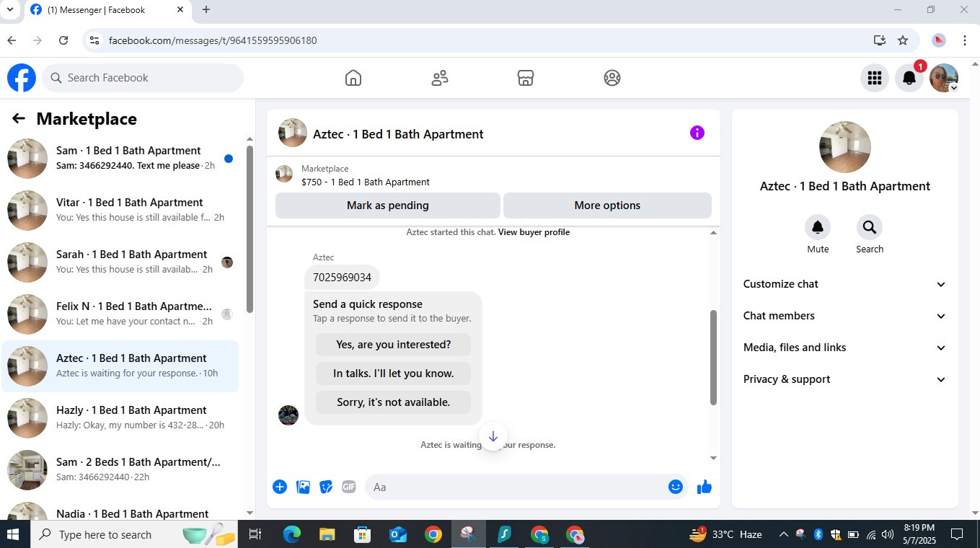
Task: Click More options button
Action: point(607,205)
